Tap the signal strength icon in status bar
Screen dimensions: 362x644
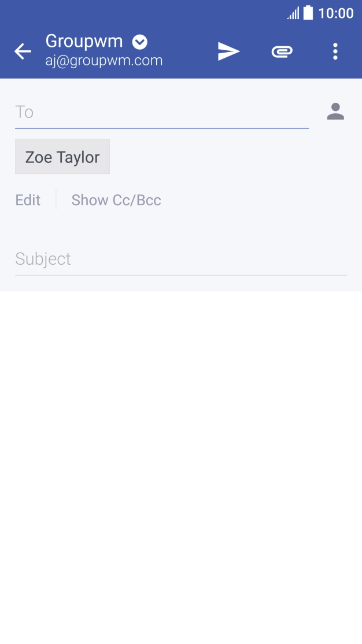point(293,13)
